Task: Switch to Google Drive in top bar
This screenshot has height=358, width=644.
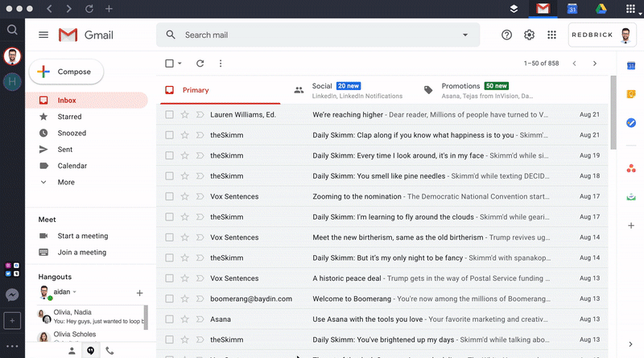Action: click(601, 9)
